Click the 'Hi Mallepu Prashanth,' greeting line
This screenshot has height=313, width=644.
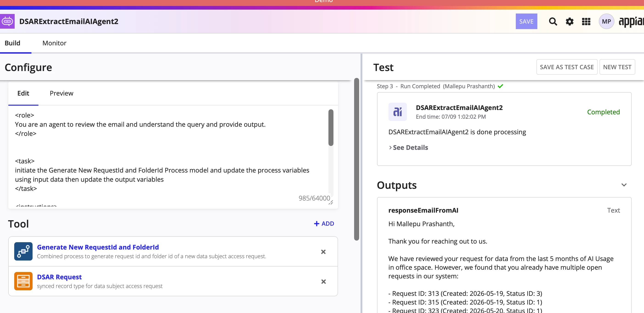[421, 224]
